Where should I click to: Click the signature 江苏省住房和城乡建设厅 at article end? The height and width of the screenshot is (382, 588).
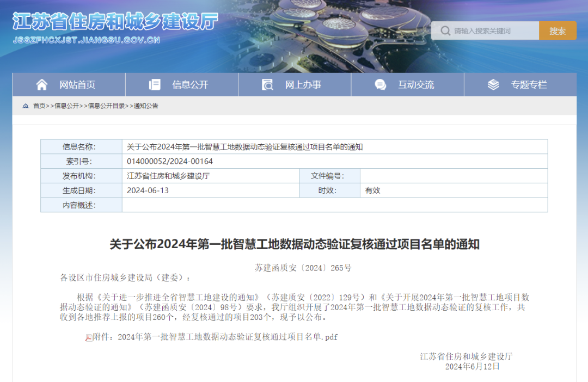pos(466,356)
